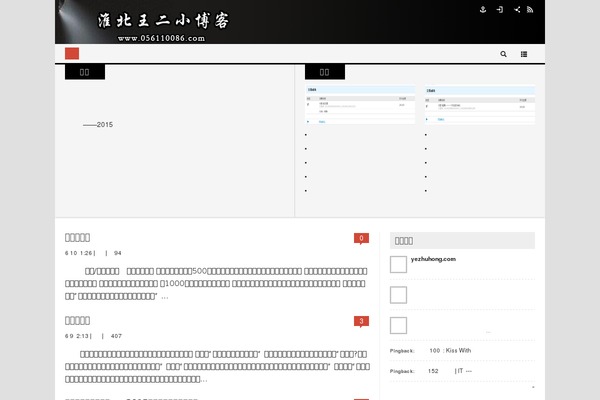
Task: Click the comment count bubble showing 3
Action: pos(361,321)
